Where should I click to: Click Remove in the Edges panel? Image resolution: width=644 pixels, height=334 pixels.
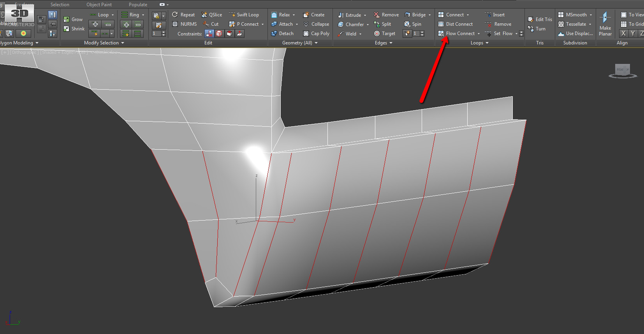386,15
